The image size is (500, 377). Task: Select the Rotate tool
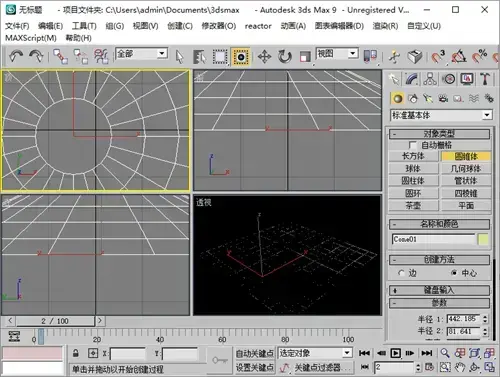284,57
